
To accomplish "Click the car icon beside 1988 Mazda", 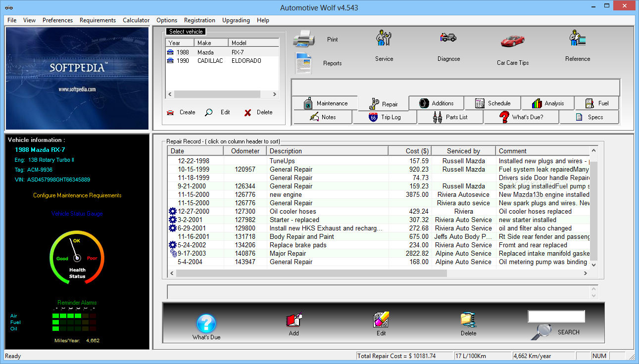I will pos(171,52).
